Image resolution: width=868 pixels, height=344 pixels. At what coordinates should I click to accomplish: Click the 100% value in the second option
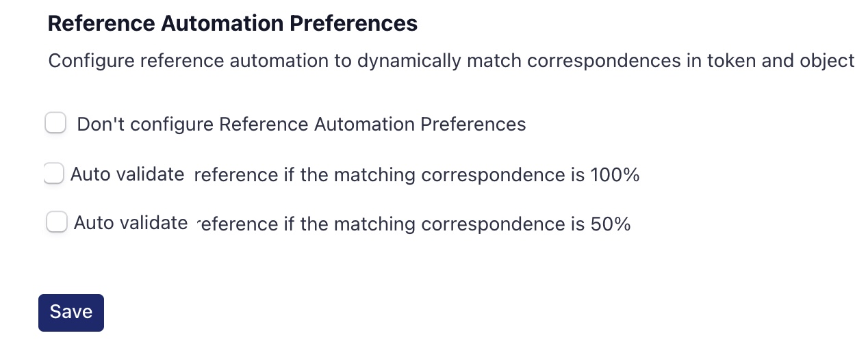point(614,175)
